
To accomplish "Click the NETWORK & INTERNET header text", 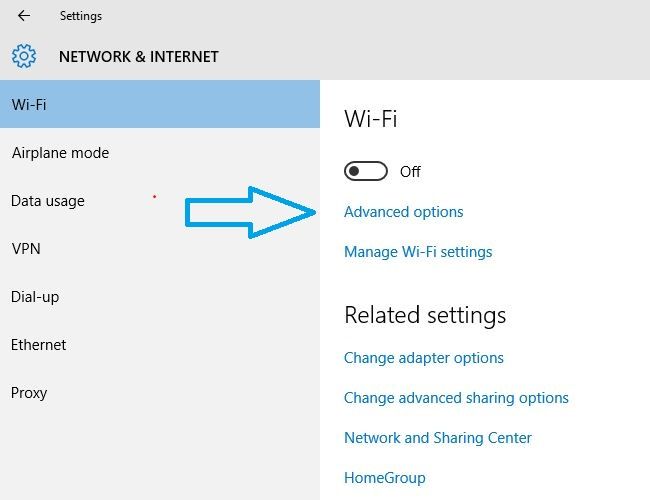I will pyautogui.click(x=138, y=57).
